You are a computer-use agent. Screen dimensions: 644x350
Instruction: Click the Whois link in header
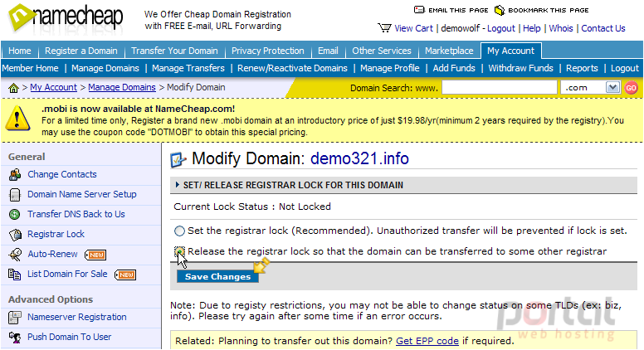[561, 28]
